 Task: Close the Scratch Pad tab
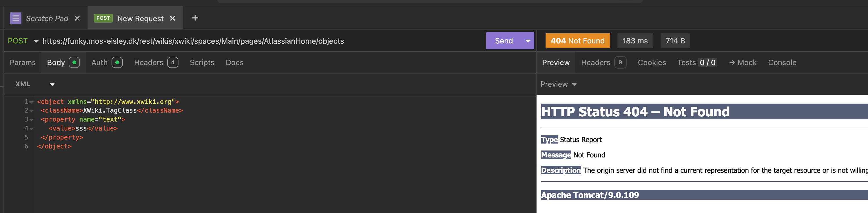[77, 18]
